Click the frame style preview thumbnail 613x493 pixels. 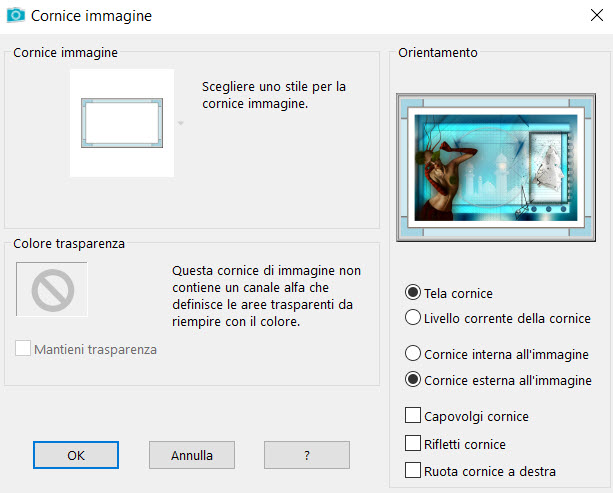pyautogui.click(x=122, y=123)
